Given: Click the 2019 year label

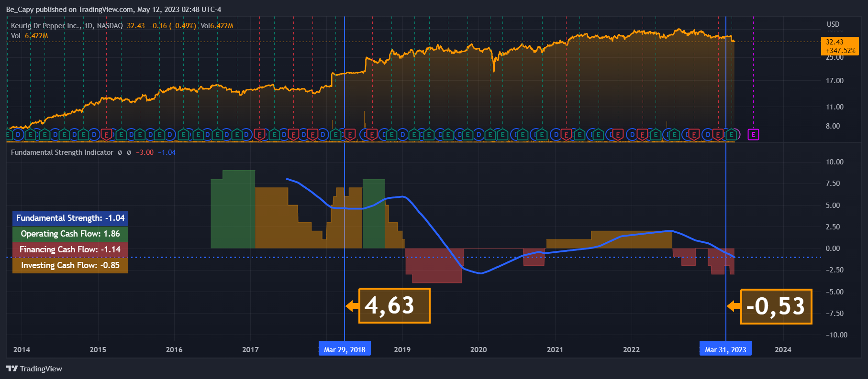Looking at the screenshot, I should click(x=402, y=350).
